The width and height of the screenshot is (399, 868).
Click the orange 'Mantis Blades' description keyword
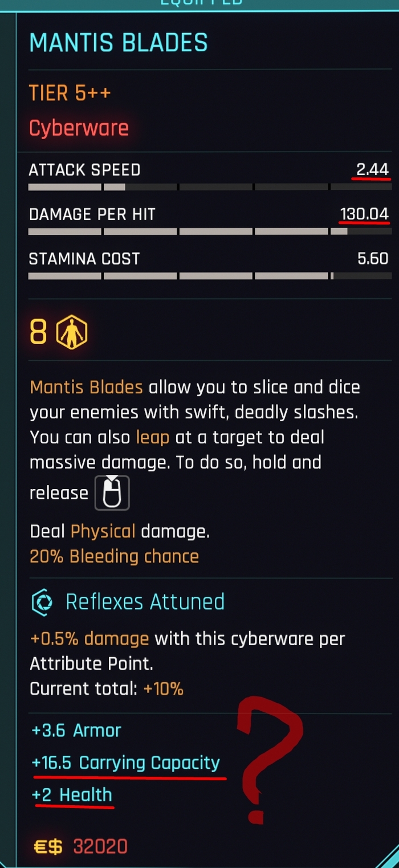(x=86, y=388)
